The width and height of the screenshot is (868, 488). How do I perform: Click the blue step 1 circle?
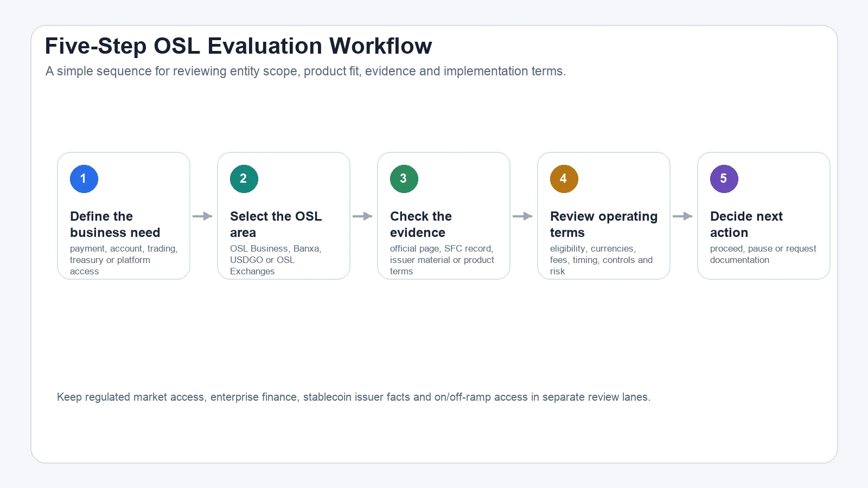click(x=84, y=179)
